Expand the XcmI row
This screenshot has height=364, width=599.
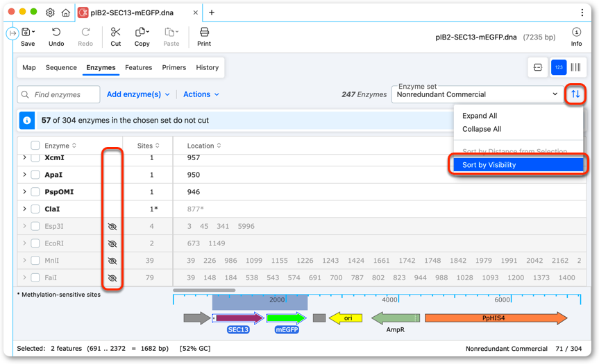(x=24, y=157)
